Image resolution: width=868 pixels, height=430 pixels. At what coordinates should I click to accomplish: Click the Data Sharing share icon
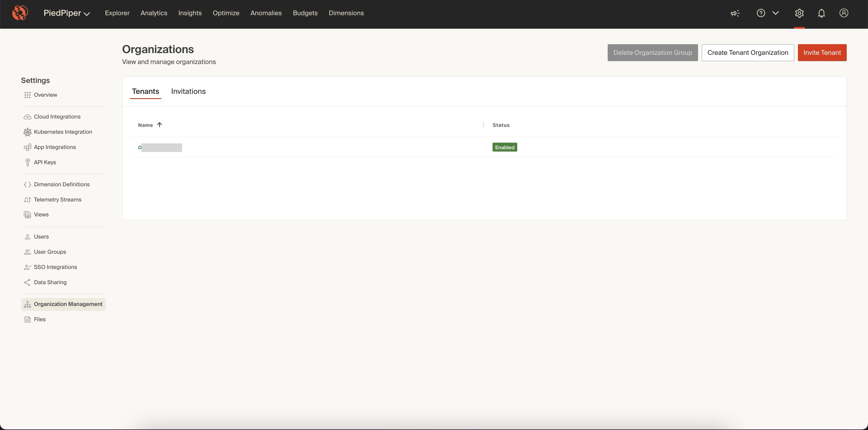click(x=28, y=282)
